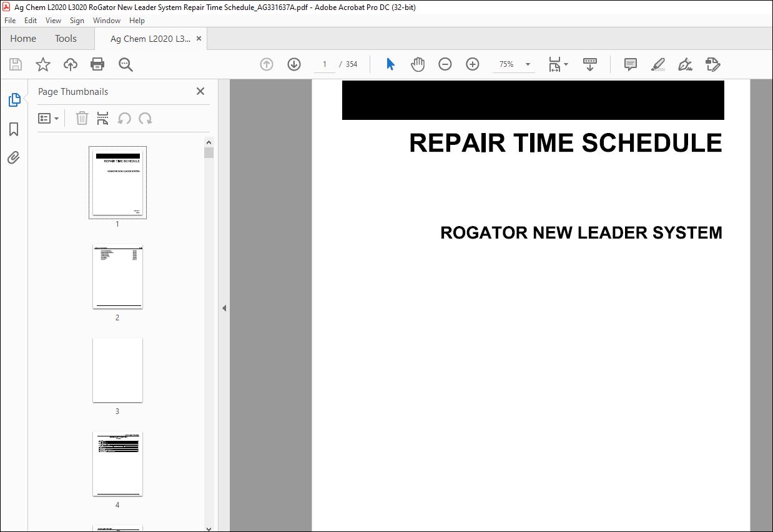Open the Edit menu
The width and height of the screenshot is (773, 532).
(31, 21)
